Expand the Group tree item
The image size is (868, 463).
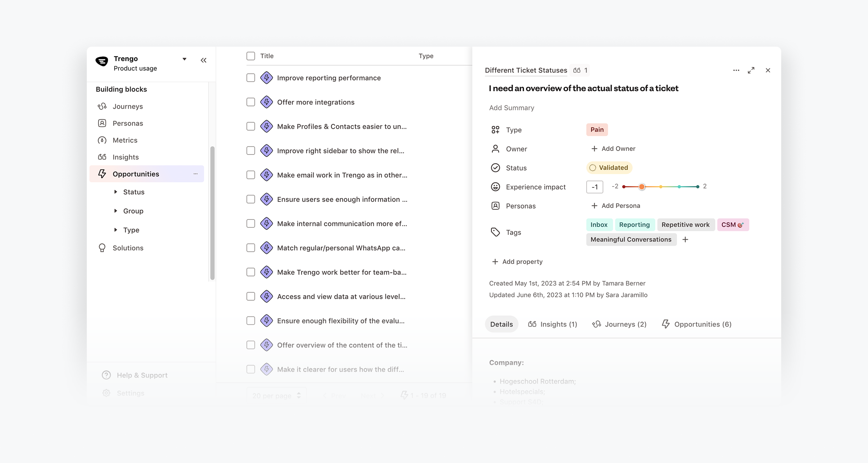click(x=115, y=211)
